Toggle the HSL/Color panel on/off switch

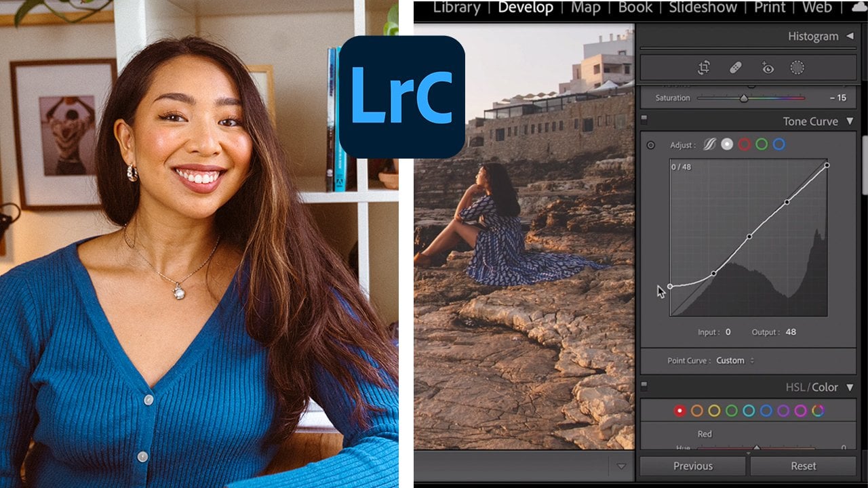point(644,386)
